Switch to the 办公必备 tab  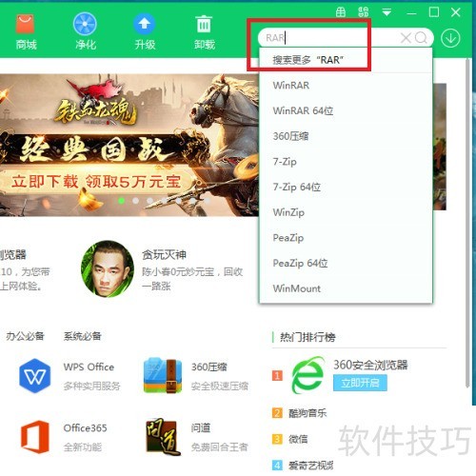click(x=25, y=336)
